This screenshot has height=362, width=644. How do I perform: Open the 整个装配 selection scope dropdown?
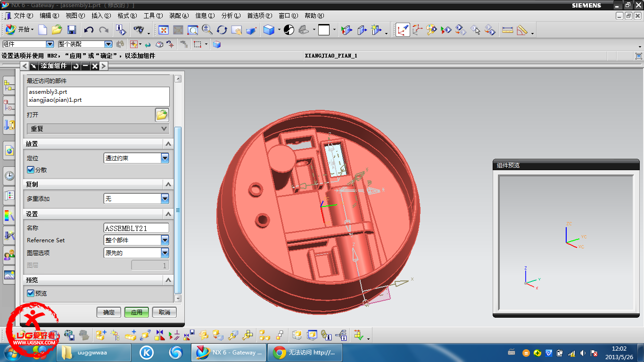point(85,44)
